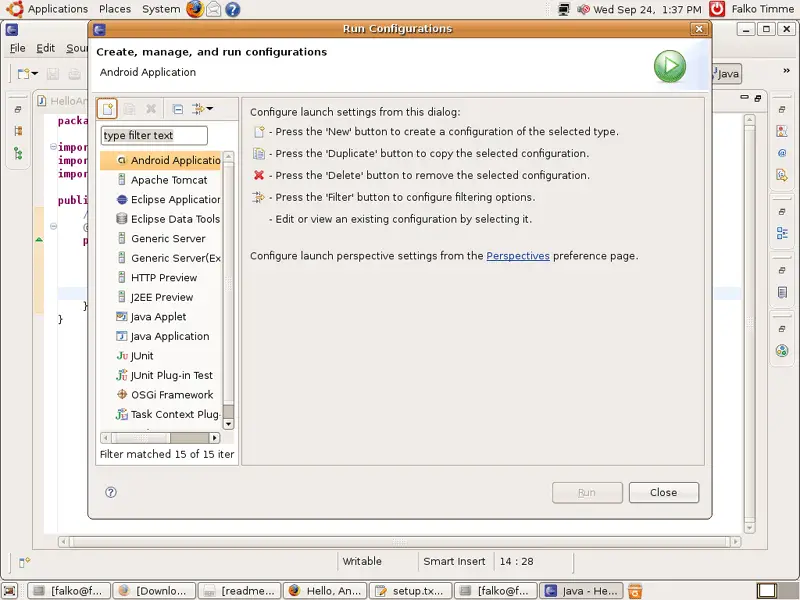Click the green Run arrow banner icon

click(670, 66)
